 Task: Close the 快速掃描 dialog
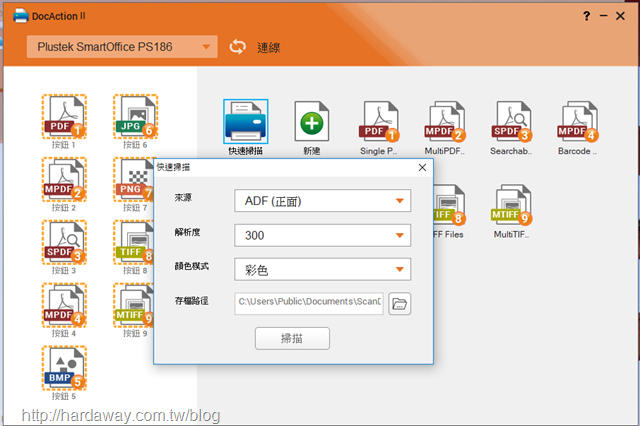[422, 167]
